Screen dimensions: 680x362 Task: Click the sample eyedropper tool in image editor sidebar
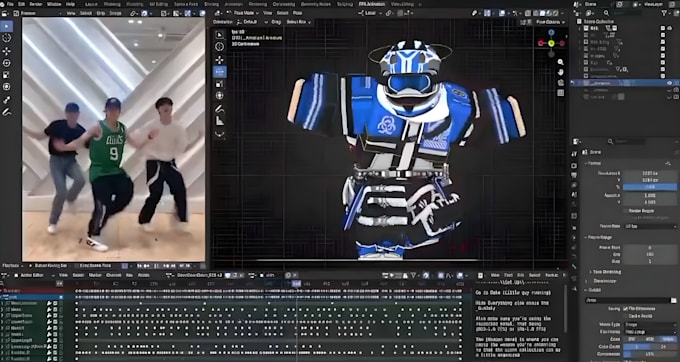7,100
